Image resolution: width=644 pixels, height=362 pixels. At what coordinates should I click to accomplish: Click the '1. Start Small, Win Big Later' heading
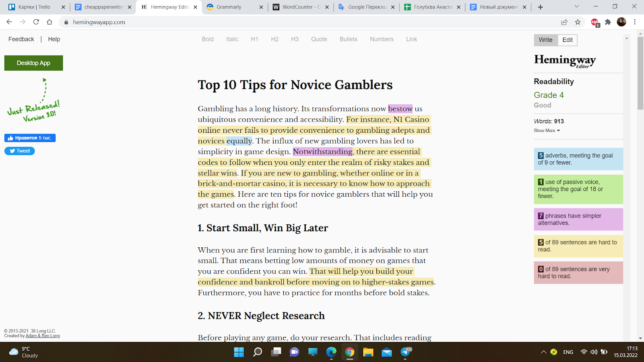pyautogui.click(x=263, y=228)
